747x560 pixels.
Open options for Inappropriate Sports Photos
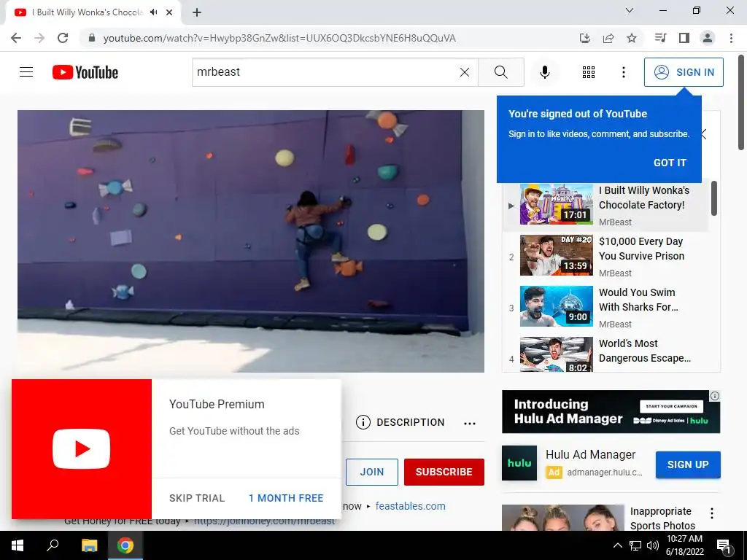712,513
